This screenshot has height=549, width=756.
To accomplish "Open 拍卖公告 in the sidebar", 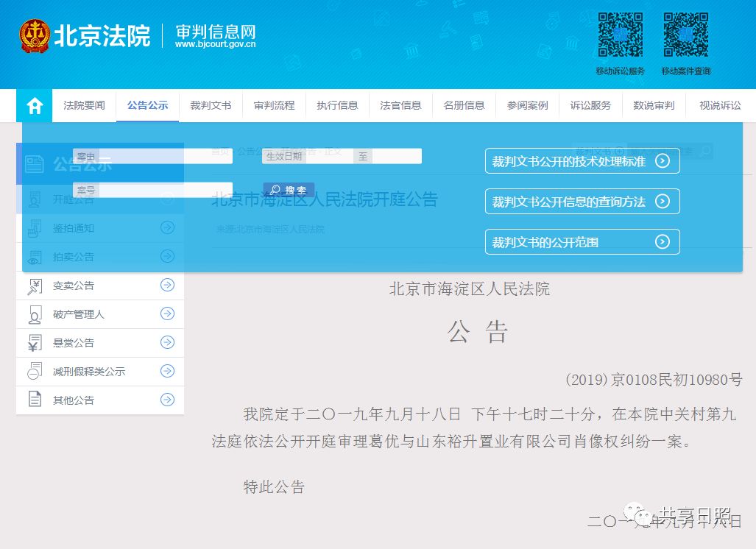I will pyautogui.click(x=100, y=256).
